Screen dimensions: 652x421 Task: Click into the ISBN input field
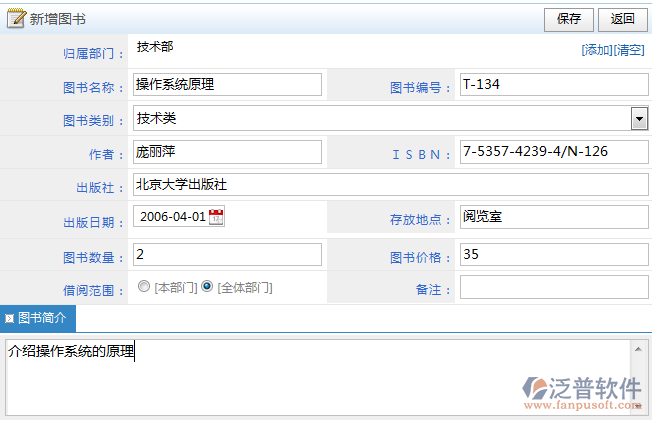click(553, 152)
